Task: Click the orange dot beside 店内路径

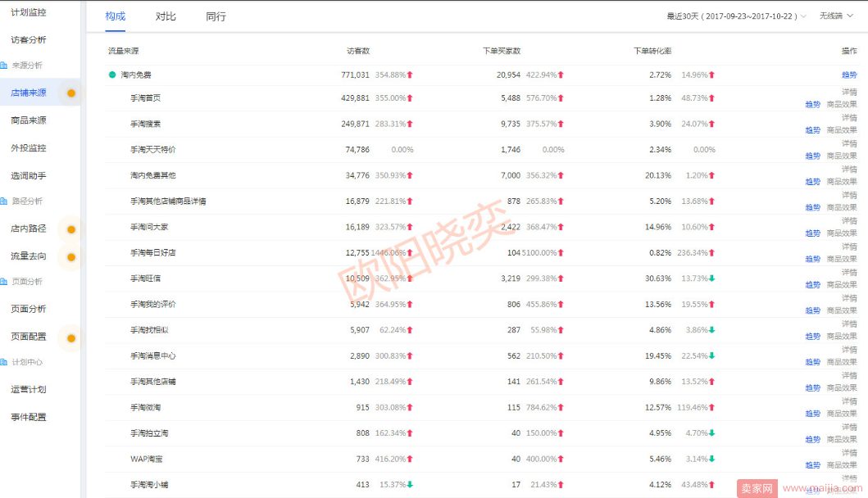Action: [70, 229]
